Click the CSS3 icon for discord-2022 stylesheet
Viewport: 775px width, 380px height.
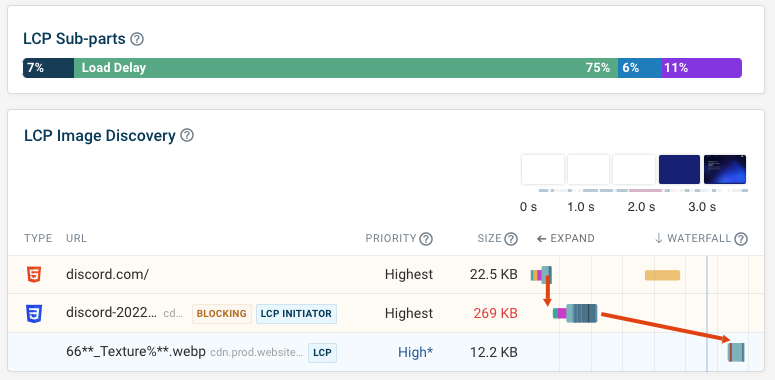point(34,313)
